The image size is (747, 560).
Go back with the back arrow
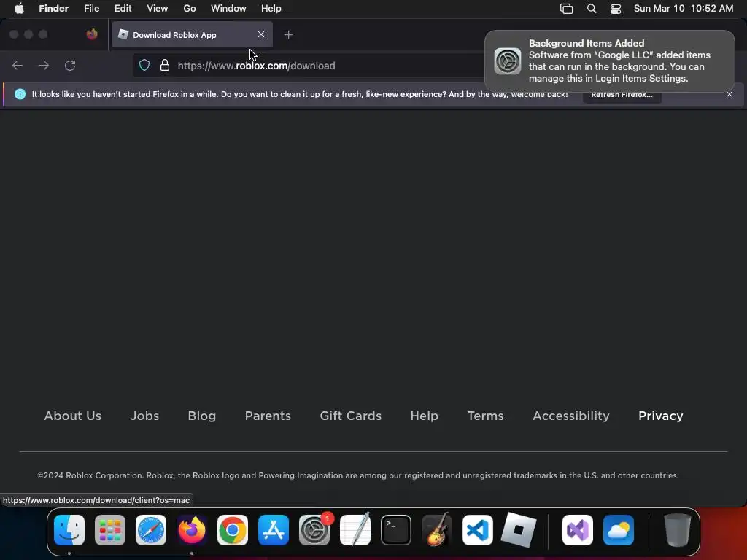pyautogui.click(x=18, y=65)
